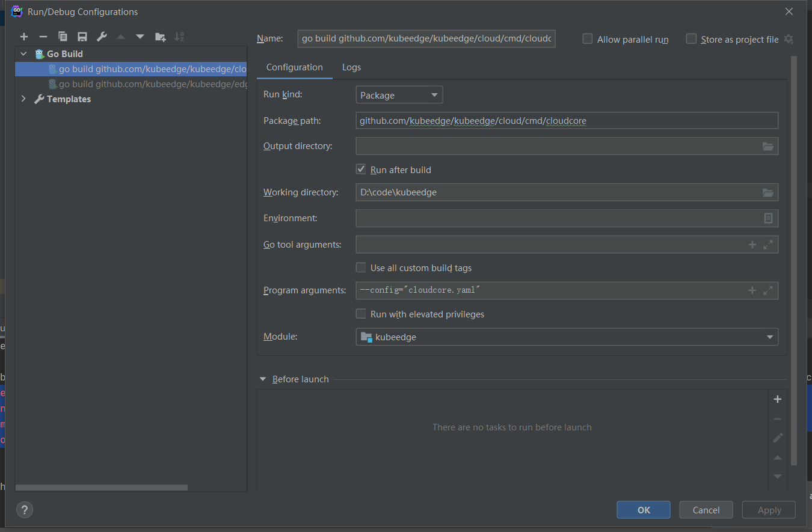812x532 pixels.
Task: Uncheck Run after build
Action: (360, 169)
